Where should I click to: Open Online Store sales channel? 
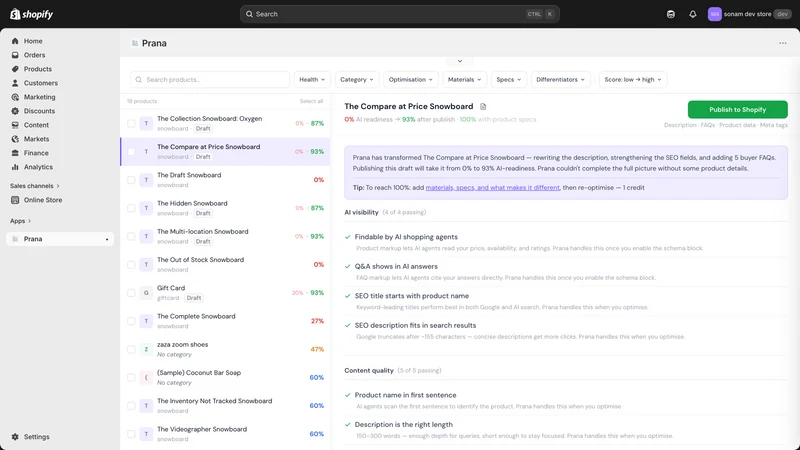43,200
